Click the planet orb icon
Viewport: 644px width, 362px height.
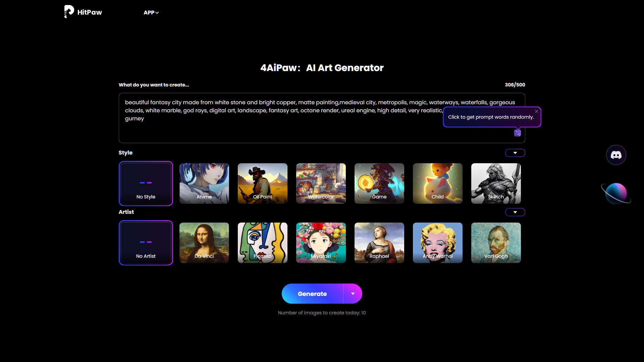[x=616, y=193]
